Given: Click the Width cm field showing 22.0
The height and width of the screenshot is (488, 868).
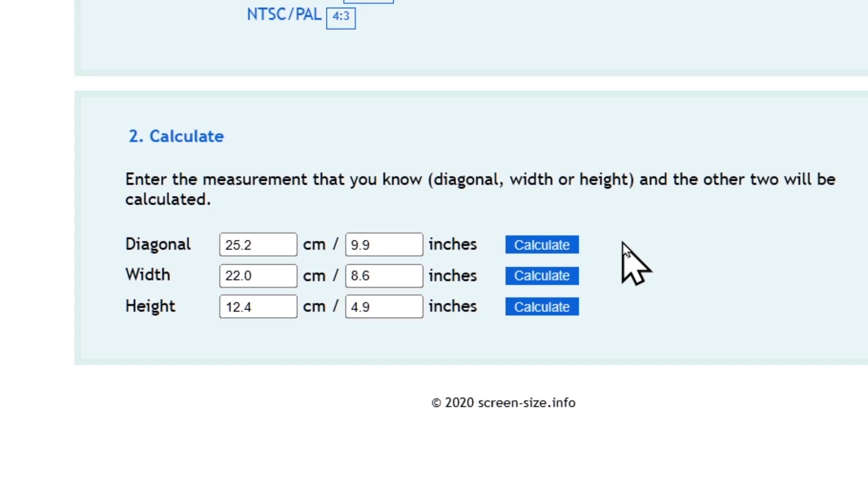Looking at the screenshot, I should [258, 276].
